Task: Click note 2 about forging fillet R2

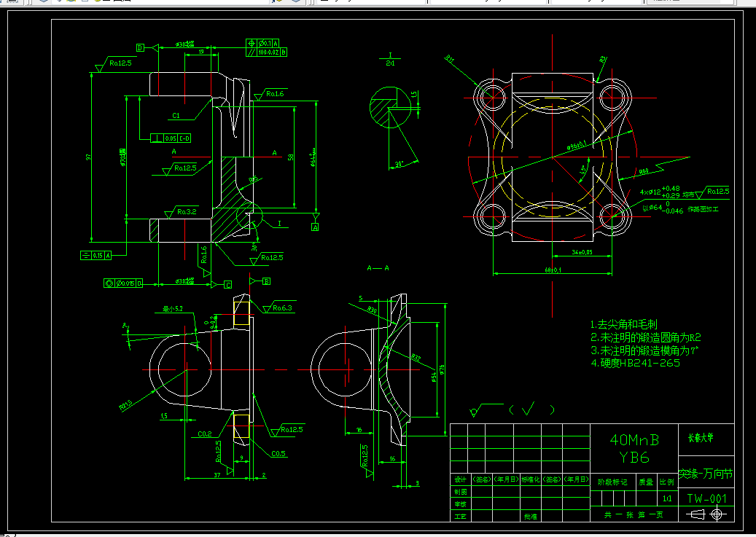Action: [646, 337]
